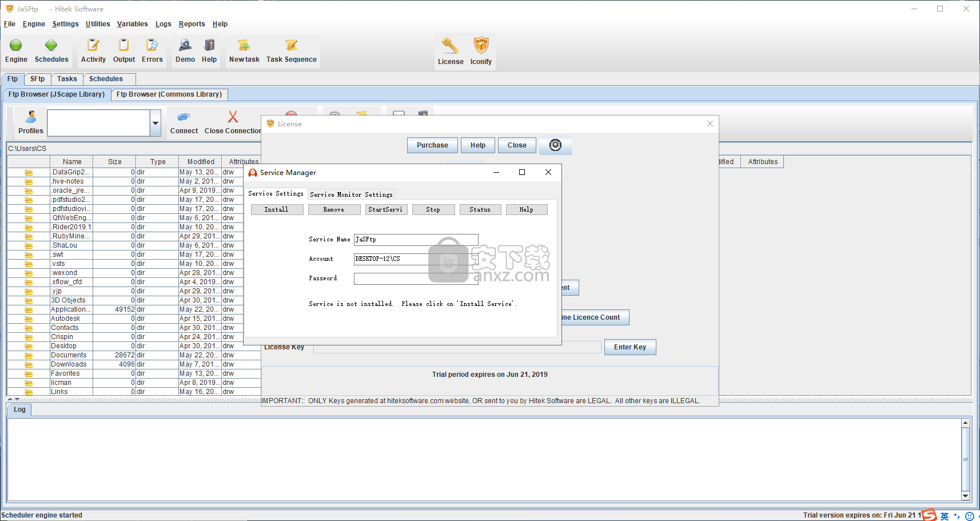Open the License key icon
Viewport: 980px width, 521px height.
point(451,52)
